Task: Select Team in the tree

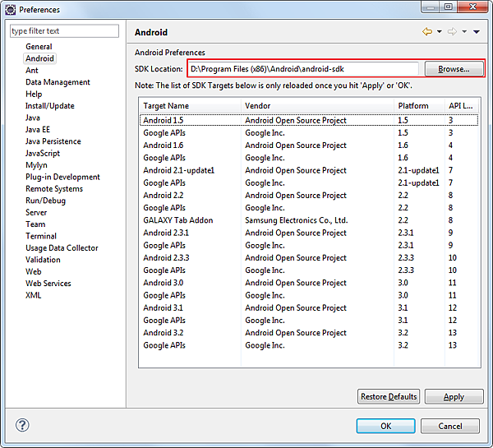Action: (35, 224)
